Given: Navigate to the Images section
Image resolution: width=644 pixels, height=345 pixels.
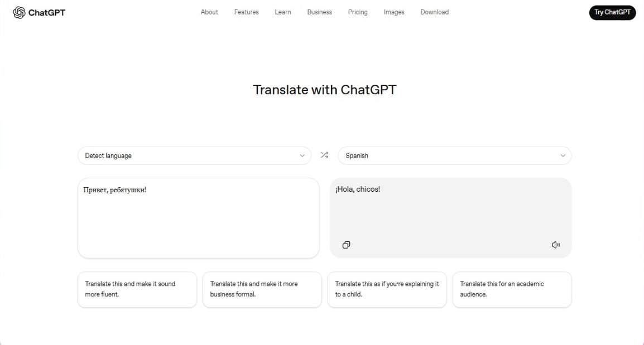Looking at the screenshot, I should 394,12.
